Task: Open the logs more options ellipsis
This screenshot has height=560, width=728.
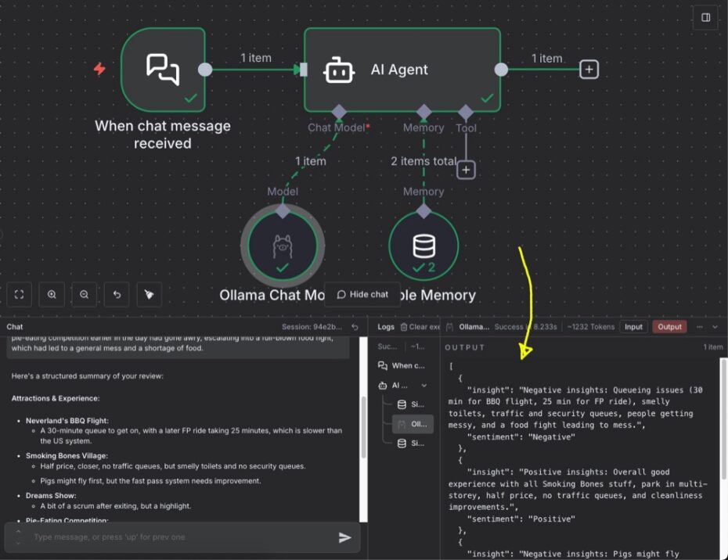Action: pos(699,327)
